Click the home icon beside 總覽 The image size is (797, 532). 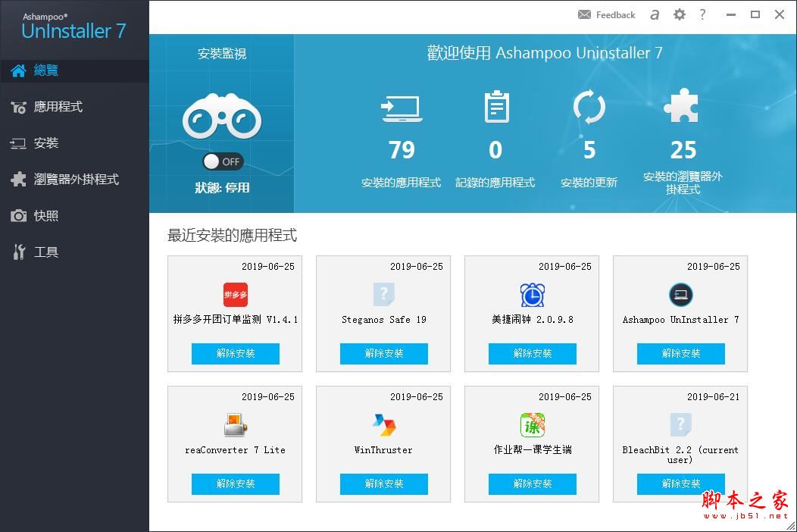pos(19,70)
